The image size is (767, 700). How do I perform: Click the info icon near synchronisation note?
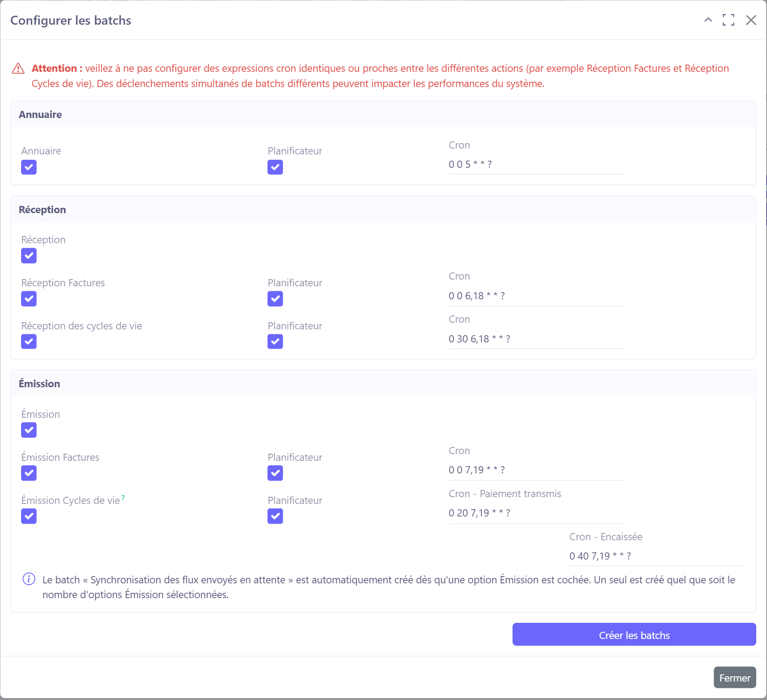tap(29, 579)
